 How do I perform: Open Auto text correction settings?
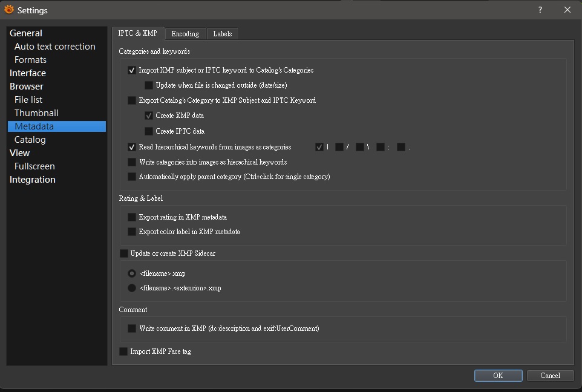(x=54, y=47)
